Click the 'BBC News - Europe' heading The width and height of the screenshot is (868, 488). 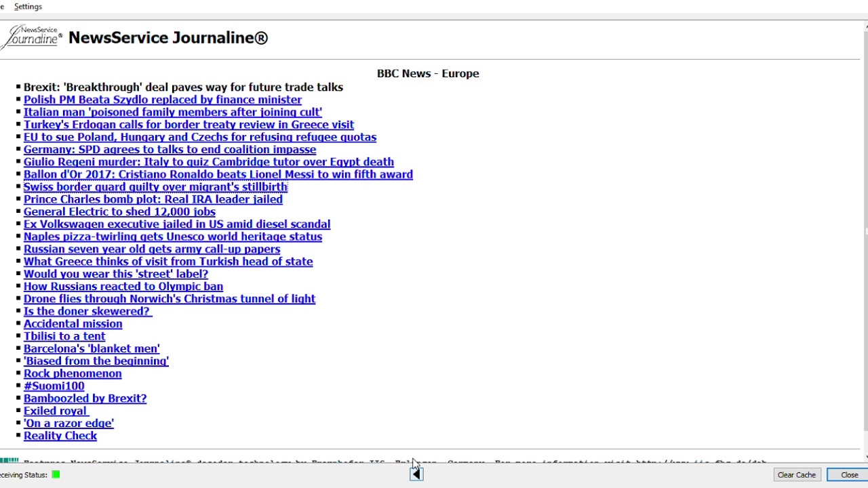428,73
